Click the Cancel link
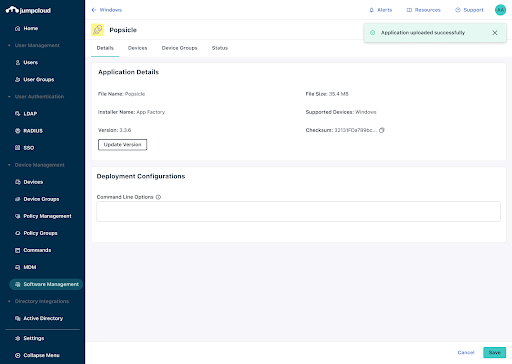Viewport: 512px width, 364px height. coord(466,352)
